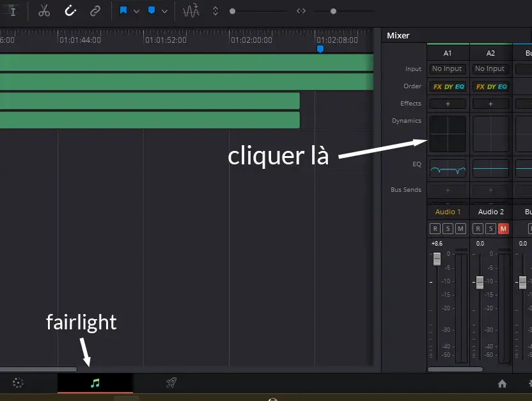Arm record on Audio 1 track
The height and width of the screenshot is (401, 532).
tap(435, 229)
